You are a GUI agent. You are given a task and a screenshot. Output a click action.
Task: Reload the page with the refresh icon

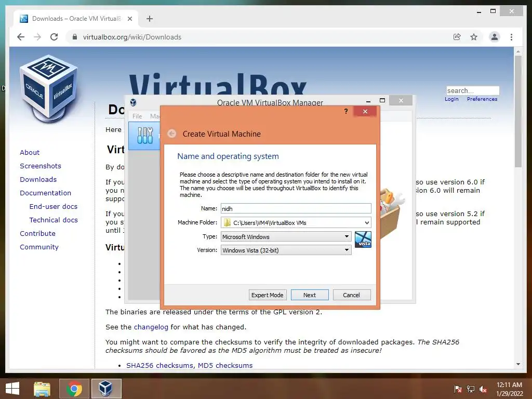click(54, 37)
